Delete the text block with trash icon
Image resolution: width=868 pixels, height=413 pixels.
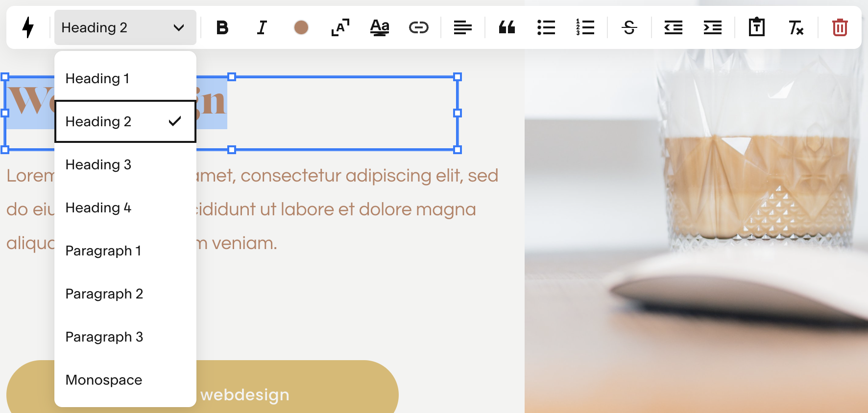[840, 27]
